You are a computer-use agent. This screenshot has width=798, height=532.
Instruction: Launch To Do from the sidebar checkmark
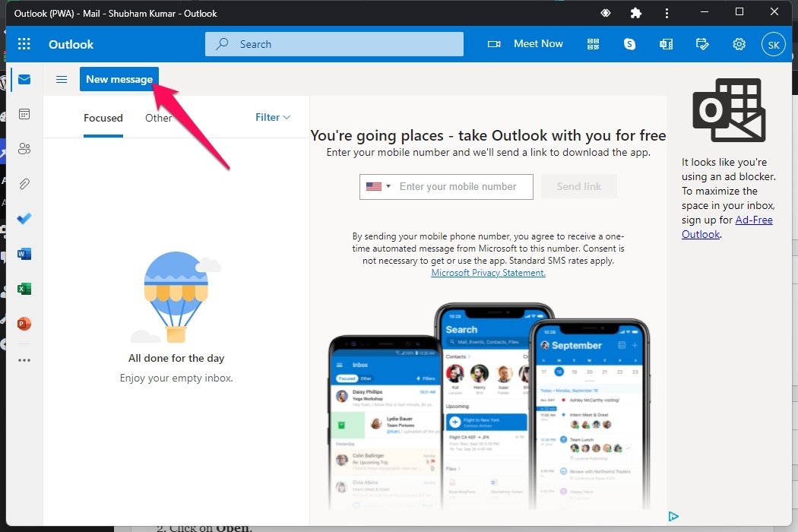(x=24, y=219)
